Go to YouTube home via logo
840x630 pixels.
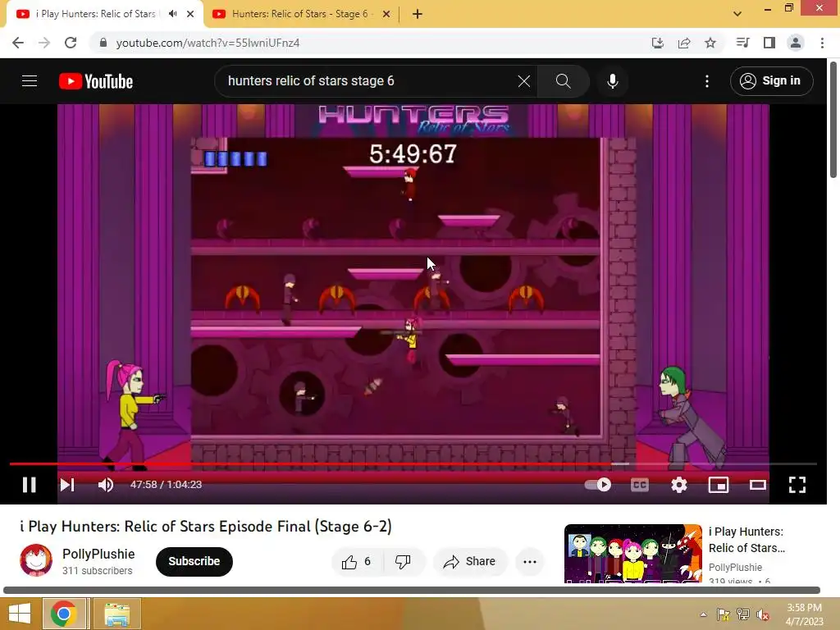[96, 81]
